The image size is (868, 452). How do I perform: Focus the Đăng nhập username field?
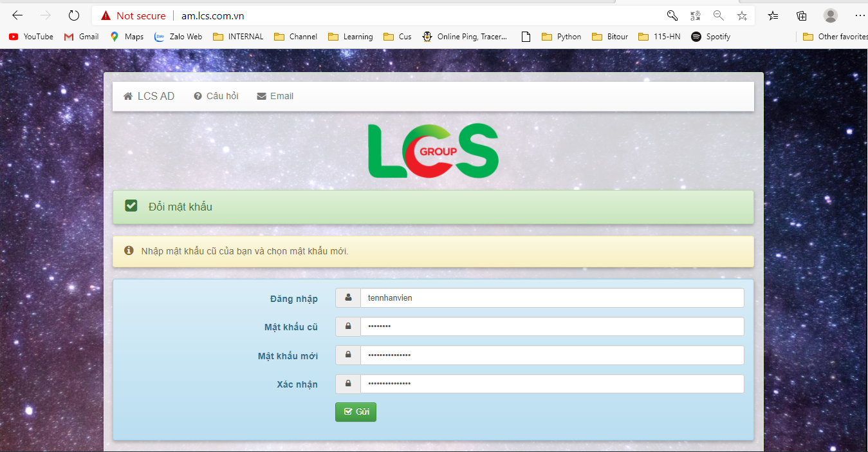click(552, 297)
